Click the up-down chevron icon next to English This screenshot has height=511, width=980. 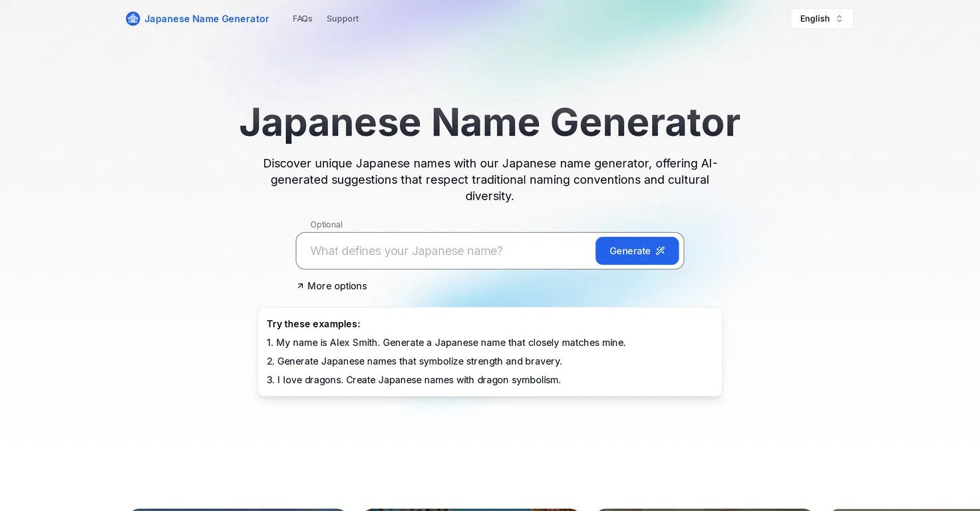(839, 19)
